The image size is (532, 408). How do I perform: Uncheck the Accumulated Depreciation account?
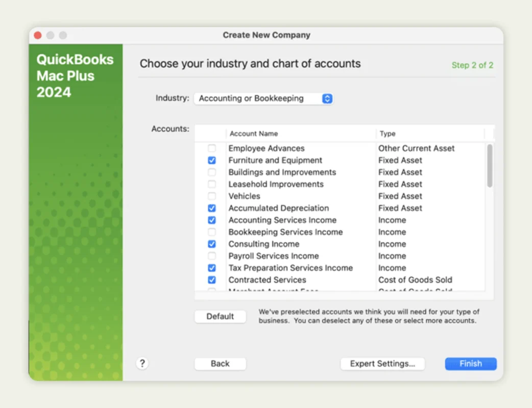[212, 208]
